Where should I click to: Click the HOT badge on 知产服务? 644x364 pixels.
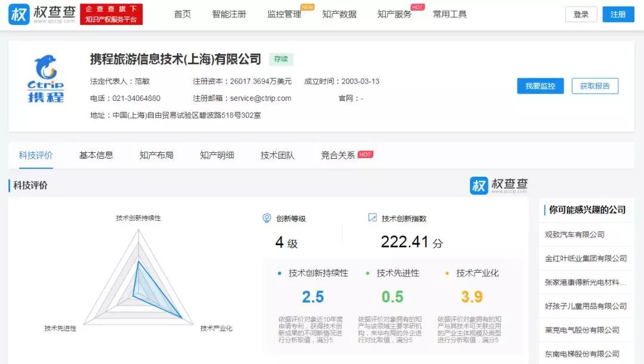[x=417, y=7]
